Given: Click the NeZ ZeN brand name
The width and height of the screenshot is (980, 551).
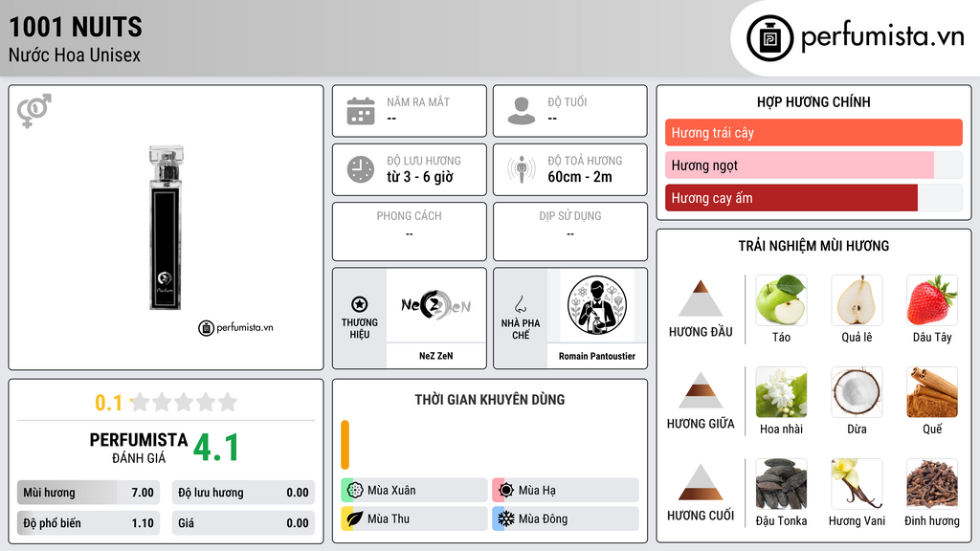Looking at the screenshot, I should 436,356.
